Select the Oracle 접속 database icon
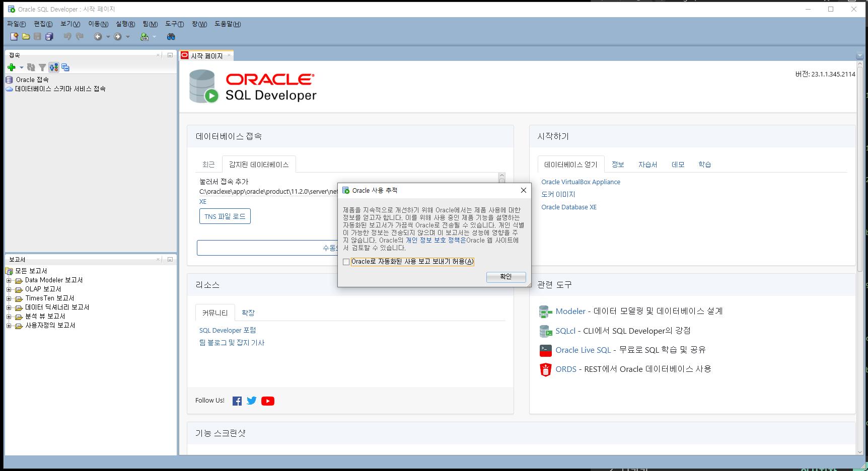This screenshot has height=471, width=868. [x=9, y=80]
